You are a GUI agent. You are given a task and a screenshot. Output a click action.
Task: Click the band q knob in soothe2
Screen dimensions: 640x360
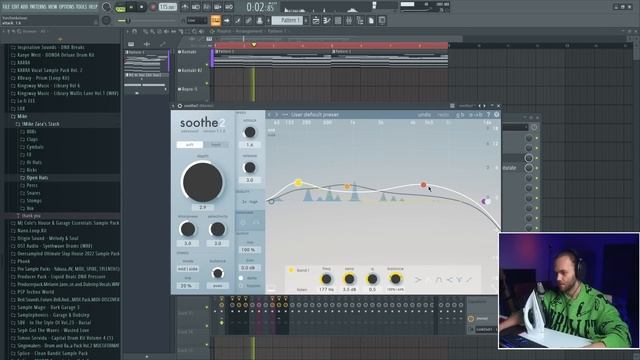coord(372,279)
